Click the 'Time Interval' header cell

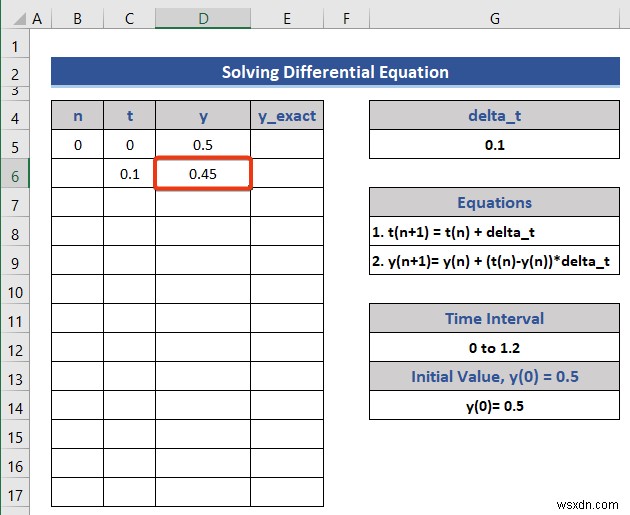(x=495, y=318)
